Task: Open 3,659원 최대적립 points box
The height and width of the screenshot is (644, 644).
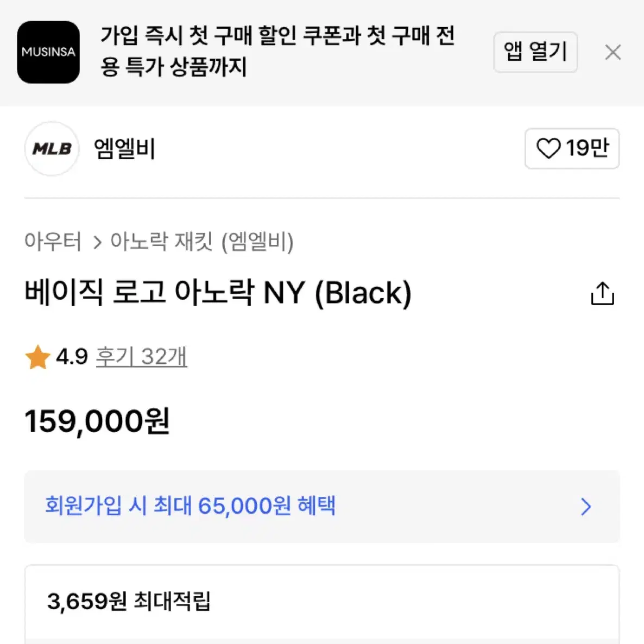Action: pyautogui.click(x=322, y=604)
